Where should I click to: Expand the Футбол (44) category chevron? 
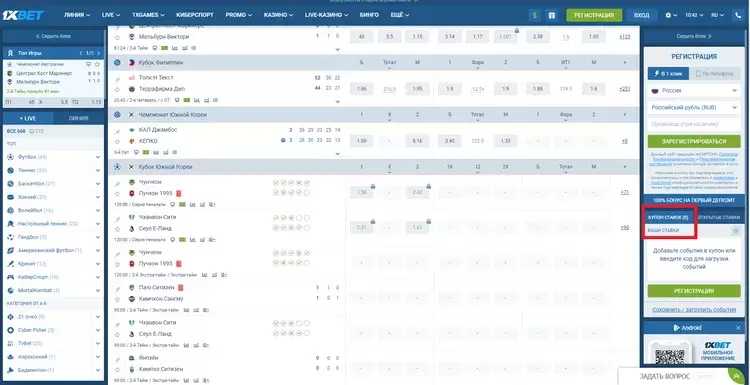pos(98,157)
